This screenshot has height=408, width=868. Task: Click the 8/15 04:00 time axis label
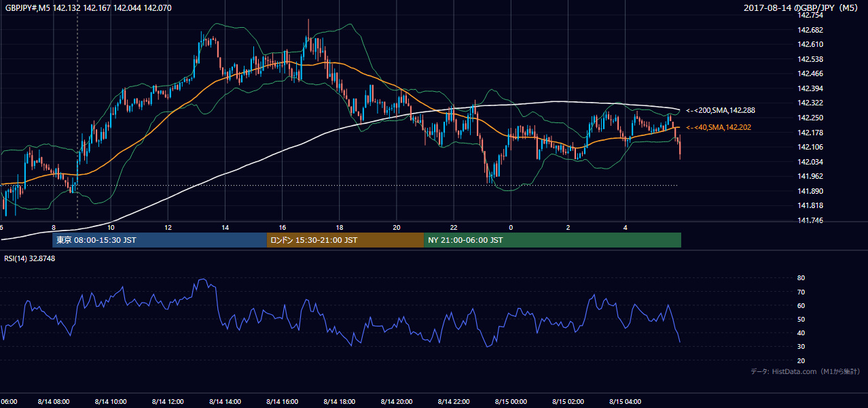pos(624,401)
